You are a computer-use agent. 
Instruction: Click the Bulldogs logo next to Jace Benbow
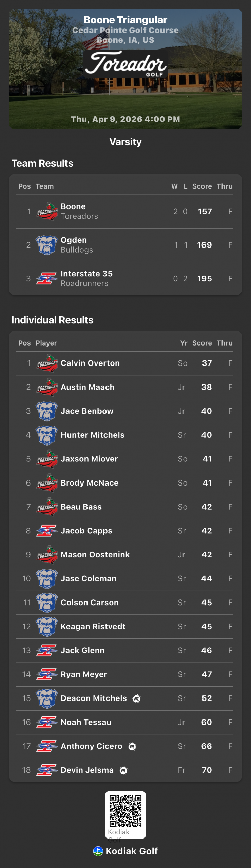(x=47, y=411)
